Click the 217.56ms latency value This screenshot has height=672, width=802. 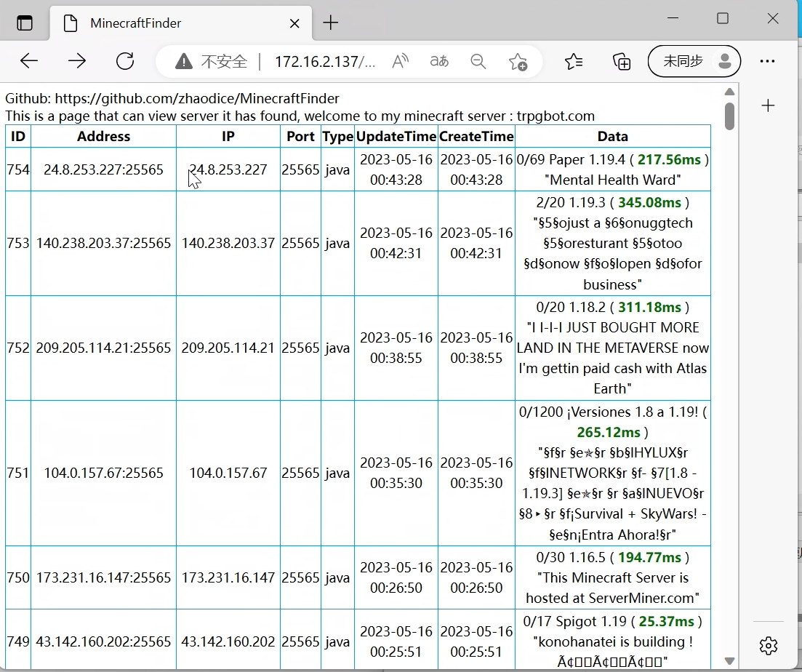click(669, 159)
